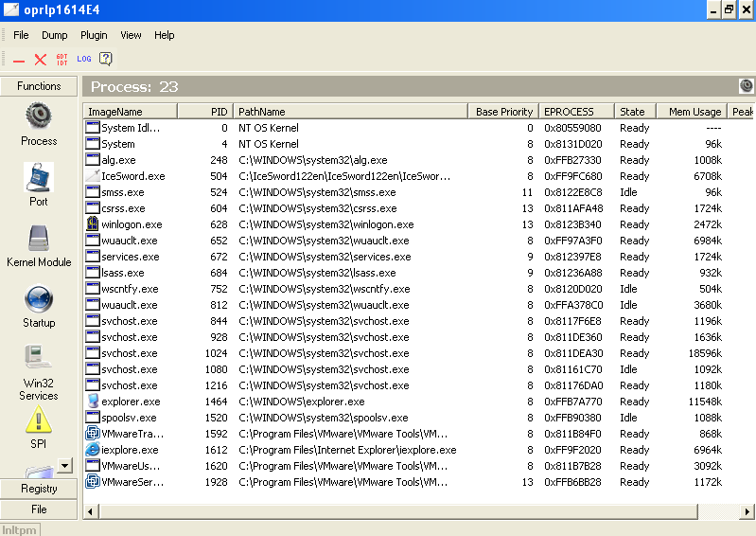This screenshot has height=536, width=756.
Task: Sort by PathName column header
Action: (x=350, y=112)
